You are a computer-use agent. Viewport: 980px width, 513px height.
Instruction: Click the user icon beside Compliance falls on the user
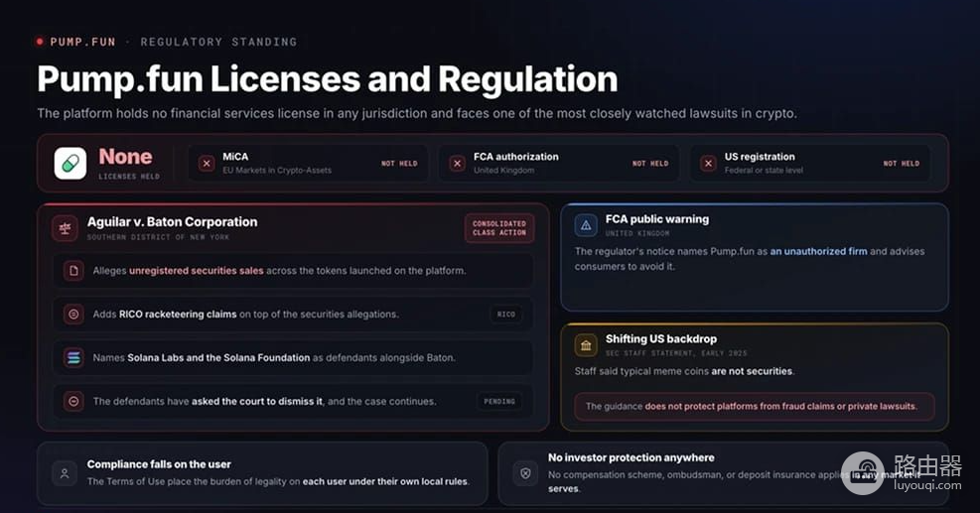click(x=65, y=473)
